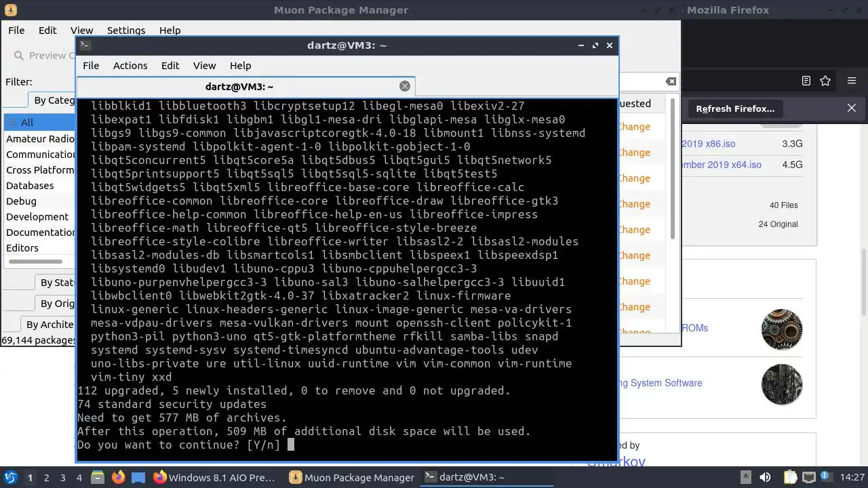Open the 2019 x86.iso link in Firefox
This screenshot has height=488, width=868.
click(x=708, y=144)
